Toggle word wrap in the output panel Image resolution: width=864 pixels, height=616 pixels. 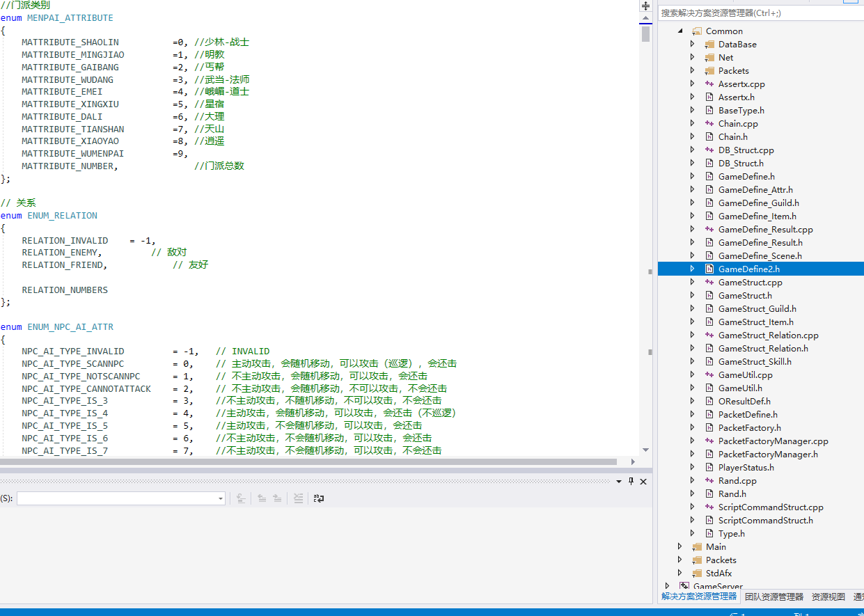coord(319,498)
